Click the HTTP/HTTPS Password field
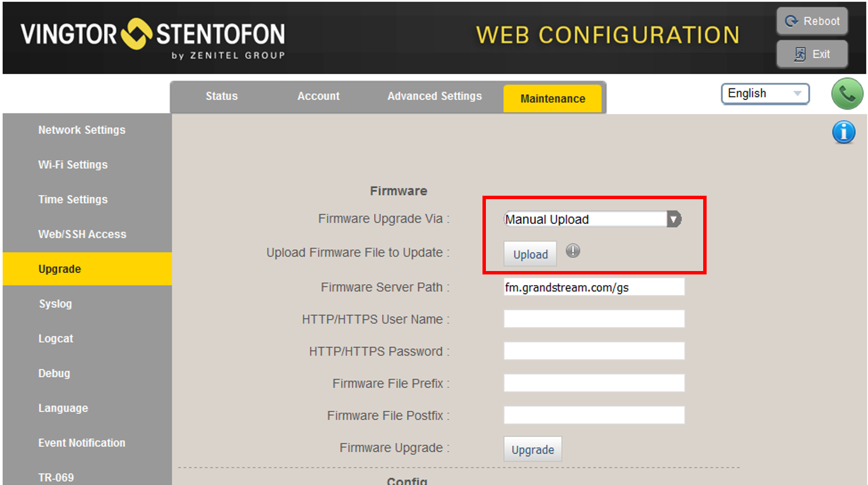Image resolution: width=868 pixels, height=485 pixels. coord(594,351)
